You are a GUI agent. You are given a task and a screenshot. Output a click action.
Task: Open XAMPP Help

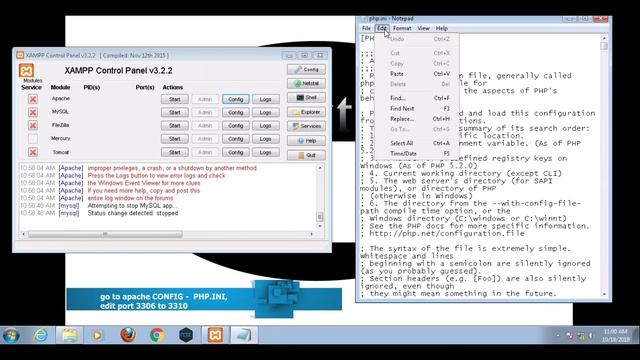[x=306, y=140]
